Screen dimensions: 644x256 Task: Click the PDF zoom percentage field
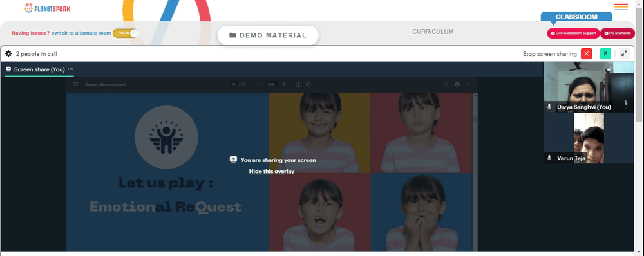click(x=270, y=84)
